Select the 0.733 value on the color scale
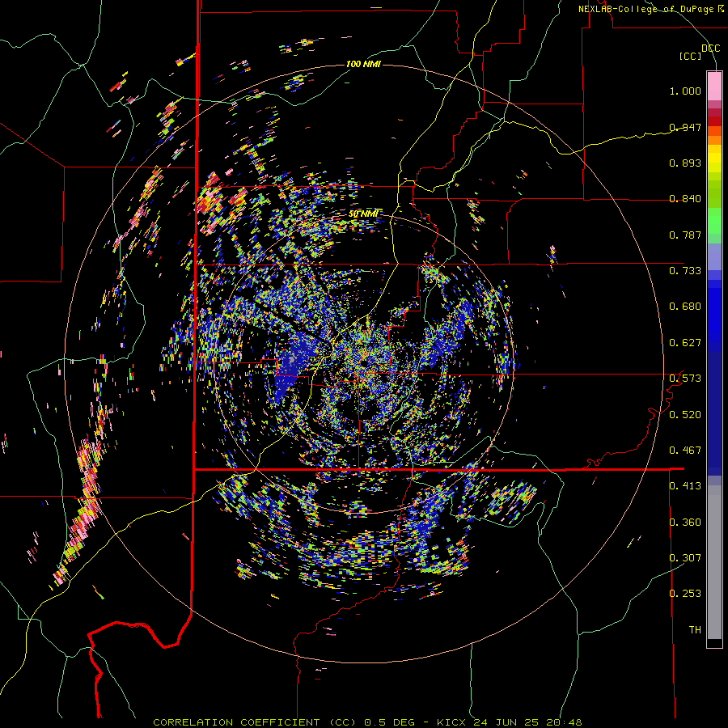This screenshot has width=728, height=728. [685, 271]
